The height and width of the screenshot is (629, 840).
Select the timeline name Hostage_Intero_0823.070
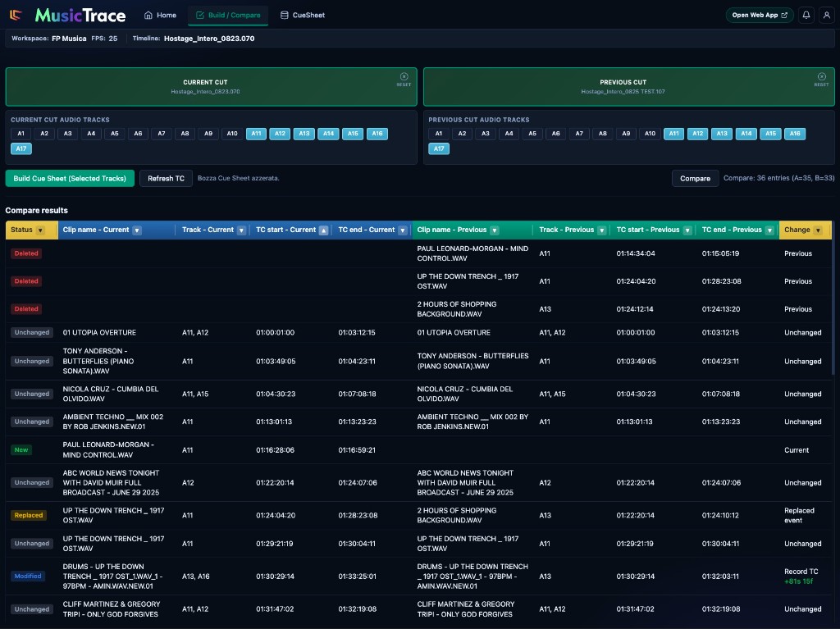pos(209,39)
